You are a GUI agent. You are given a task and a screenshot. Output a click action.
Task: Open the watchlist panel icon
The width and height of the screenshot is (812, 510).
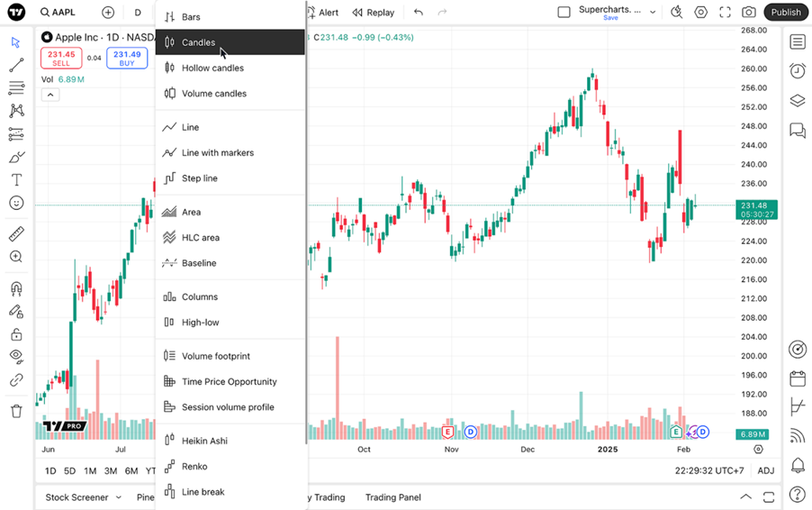[798, 42]
